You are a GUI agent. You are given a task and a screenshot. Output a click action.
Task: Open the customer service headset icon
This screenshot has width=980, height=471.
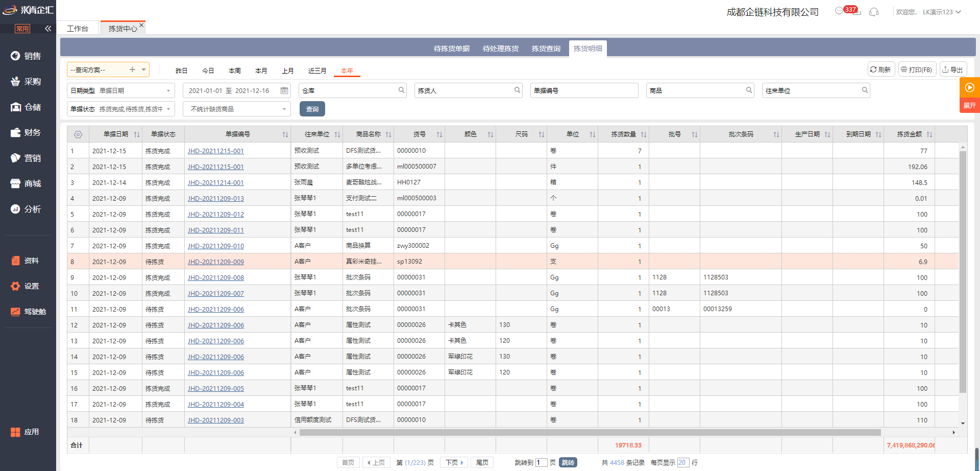click(874, 12)
